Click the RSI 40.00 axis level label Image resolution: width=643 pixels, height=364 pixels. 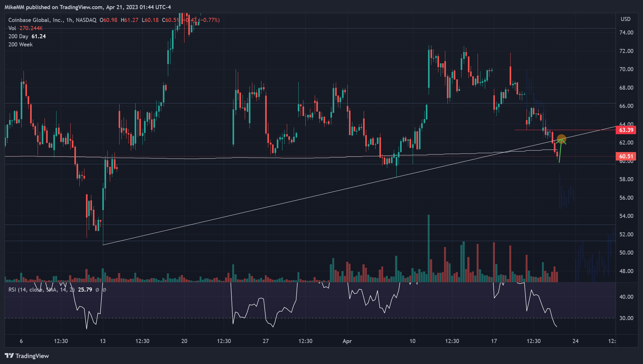(626, 297)
